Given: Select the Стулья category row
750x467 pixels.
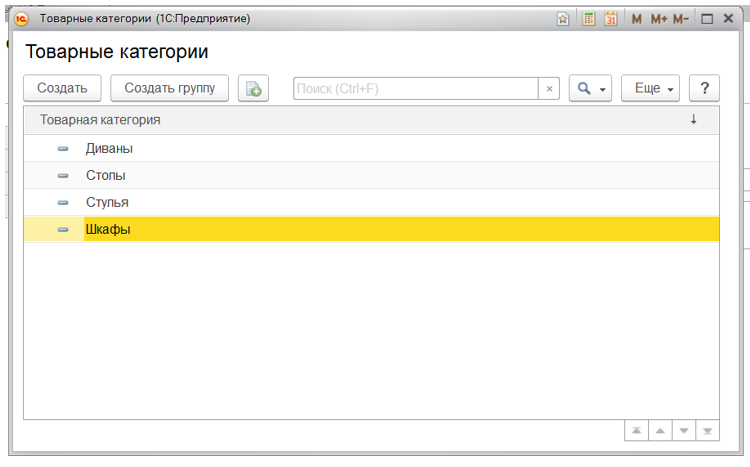Looking at the screenshot, I should coord(107,202).
